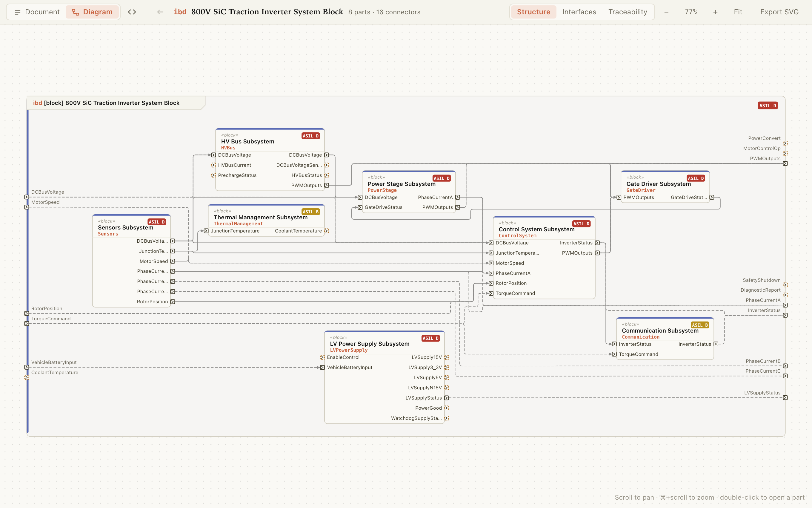Screen dimensions: 812x508
Task: Go back with the left arrow
Action: [x=160, y=12]
